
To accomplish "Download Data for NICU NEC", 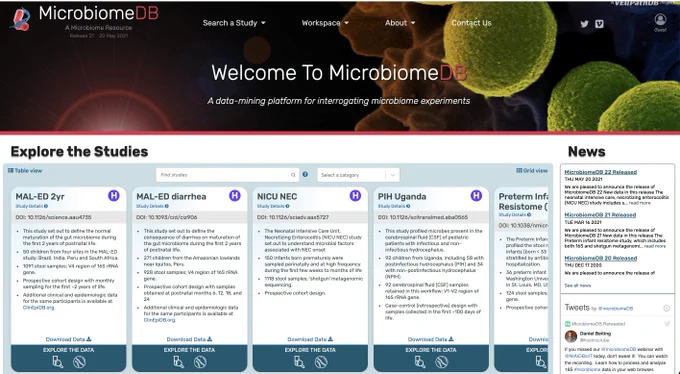I will tap(310, 339).
